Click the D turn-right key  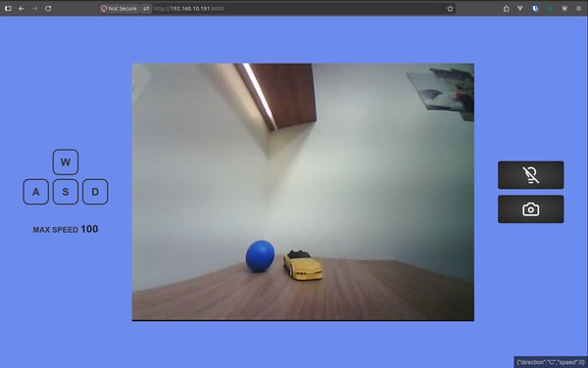[x=95, y=192]
